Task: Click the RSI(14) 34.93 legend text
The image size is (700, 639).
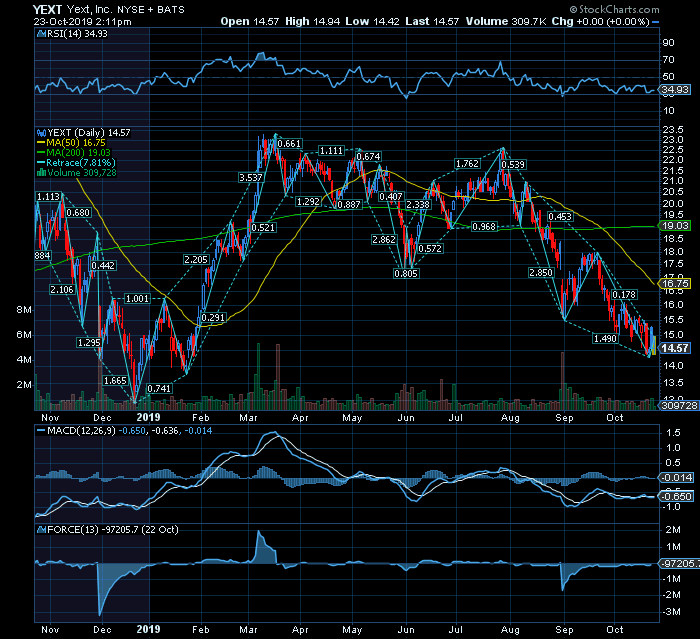Action: [x=78, y=34]
